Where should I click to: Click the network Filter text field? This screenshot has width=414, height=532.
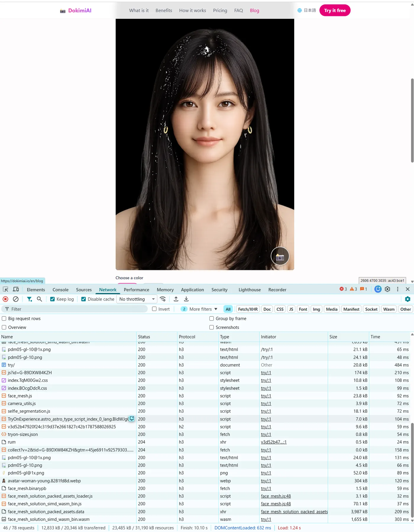[x=75, y=309]
